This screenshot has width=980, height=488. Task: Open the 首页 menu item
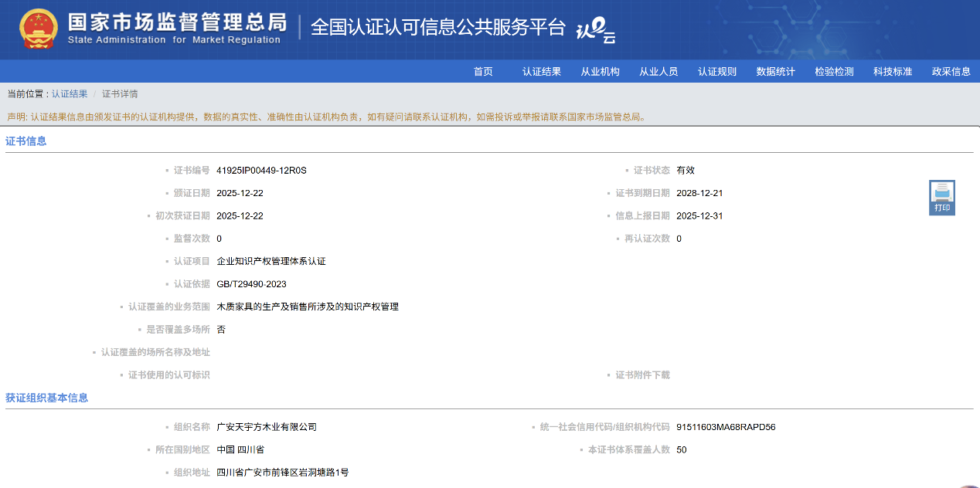[483, 71]
